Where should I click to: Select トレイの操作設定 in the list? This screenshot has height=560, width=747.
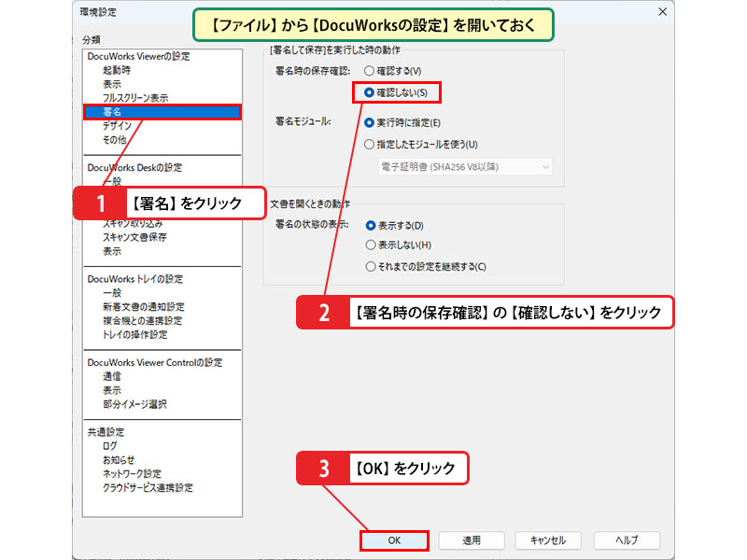pos(134,335)
